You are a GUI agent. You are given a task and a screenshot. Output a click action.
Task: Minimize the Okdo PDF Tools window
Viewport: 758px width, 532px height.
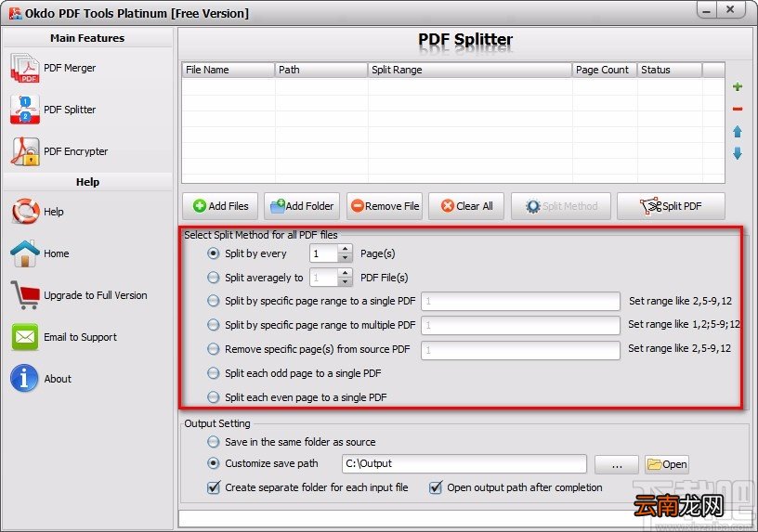[x=707, y=10]
